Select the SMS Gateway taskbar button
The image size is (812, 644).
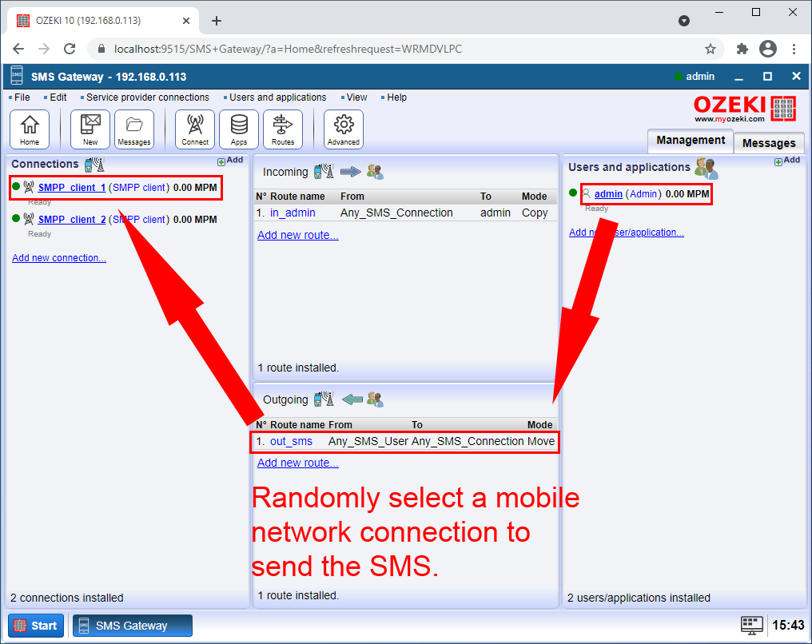coord(133,626)
